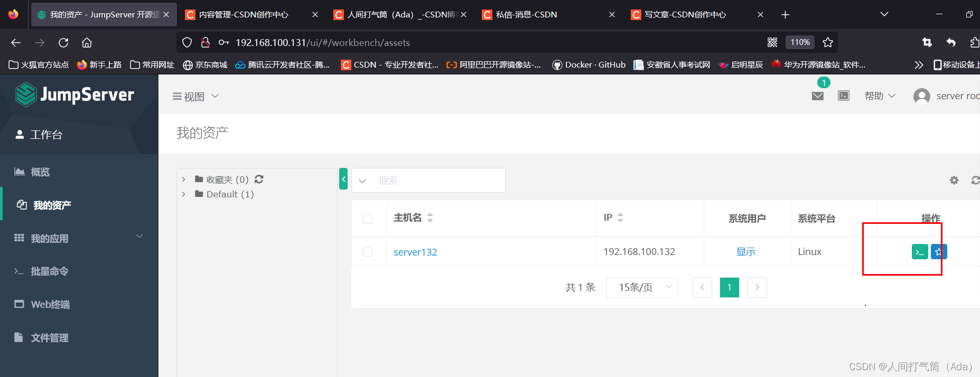List all tabs dropdown arrow
980x377 pixels.
[884, 14]
